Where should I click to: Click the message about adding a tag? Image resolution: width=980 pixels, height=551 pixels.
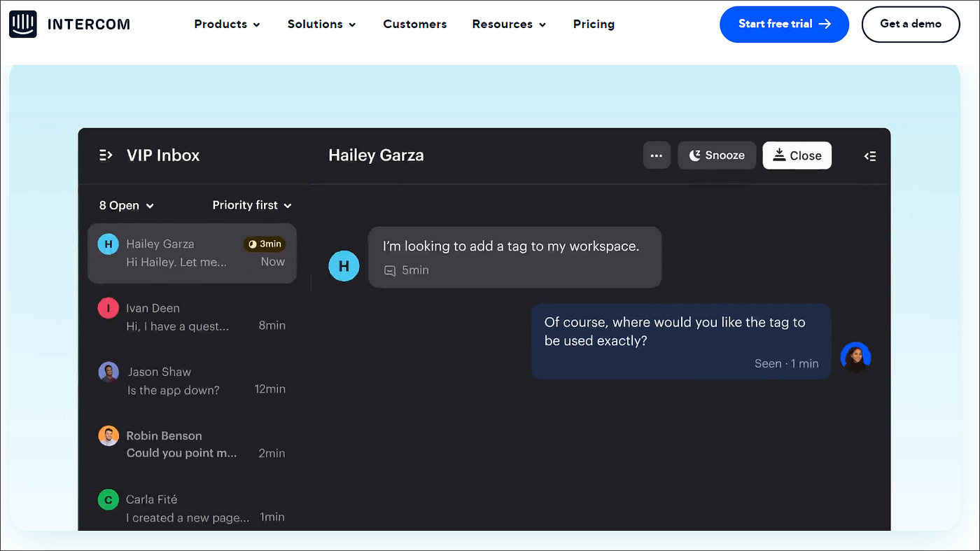pos(514,257)
